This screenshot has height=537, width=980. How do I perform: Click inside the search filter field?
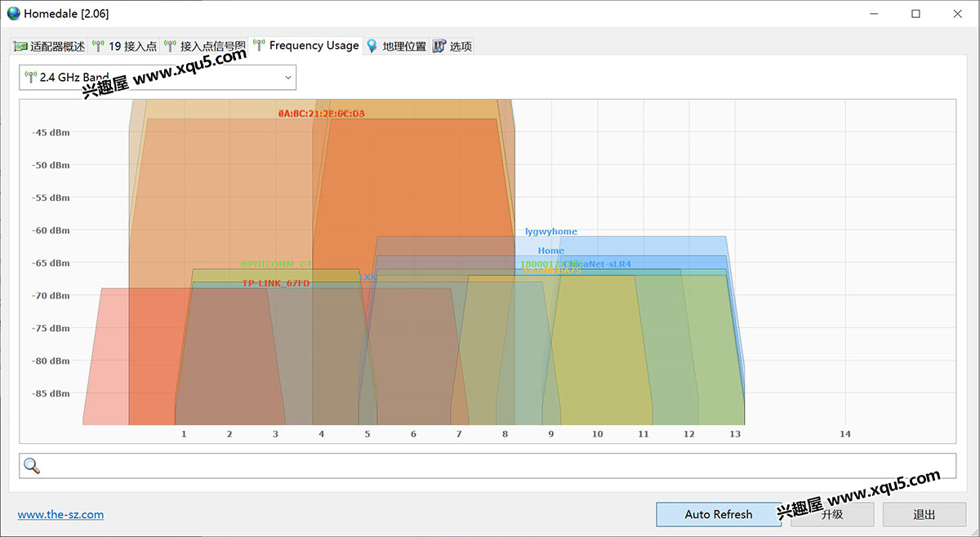(x=490, y=466)
